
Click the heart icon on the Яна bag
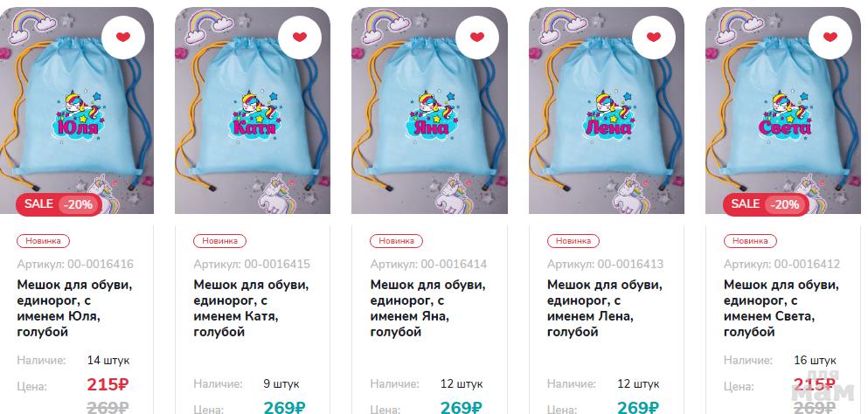tap(476, 37)
